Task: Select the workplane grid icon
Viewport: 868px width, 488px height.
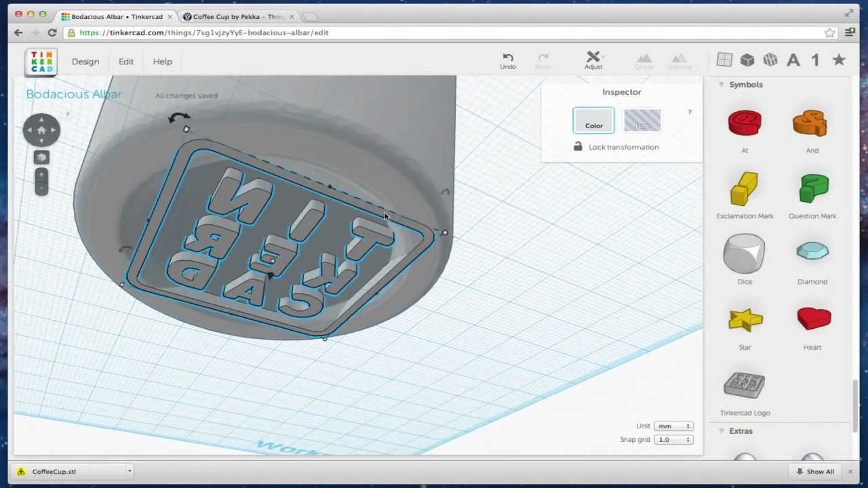Action: click(x=724, y=60)
